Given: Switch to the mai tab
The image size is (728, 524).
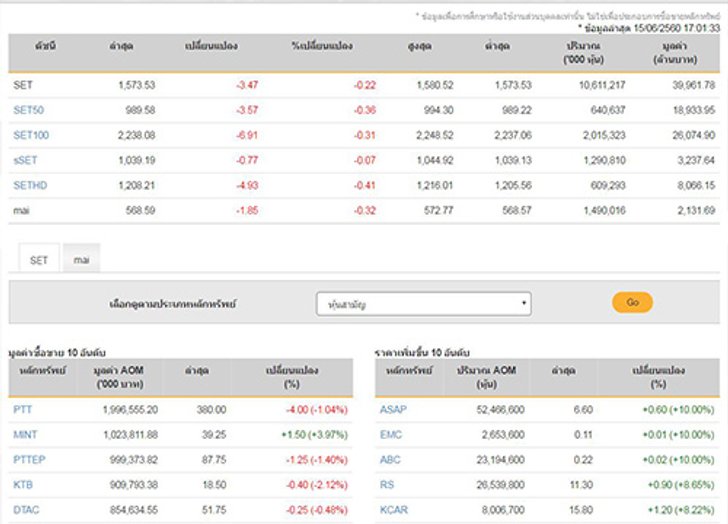Looking at the screenshot, I should (x=81, y=259).
